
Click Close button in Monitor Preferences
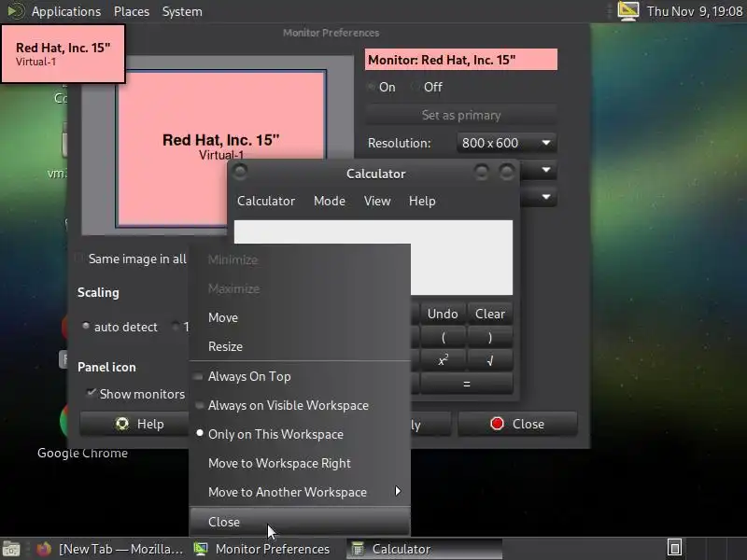tap(517, 424)
